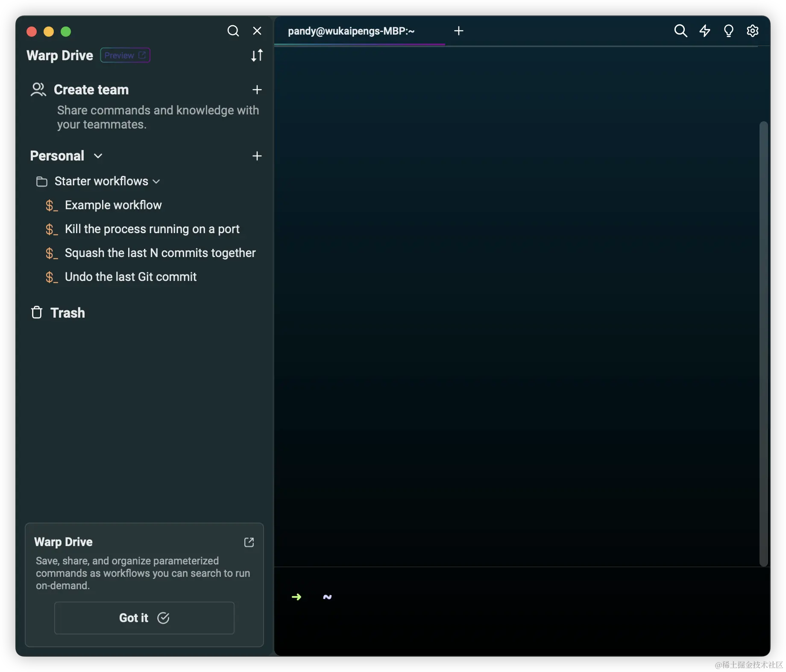Screen dimensions: 786x672
Task: Click the macOS green fullscreen button
Action: click(x=66, y=32)
